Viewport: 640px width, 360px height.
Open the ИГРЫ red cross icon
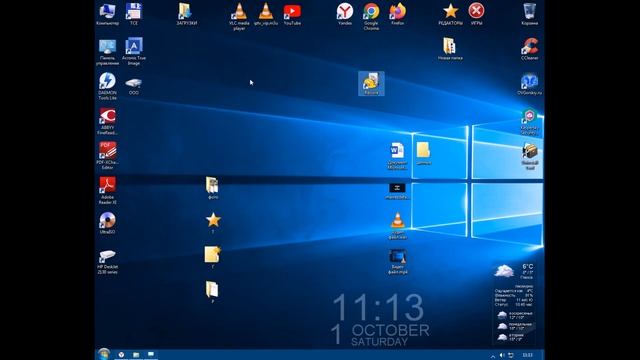[476, 14]
